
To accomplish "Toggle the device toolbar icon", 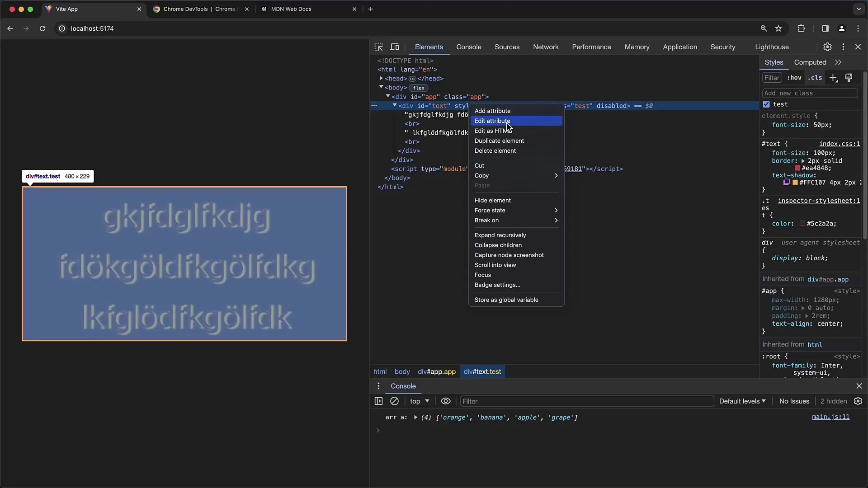I will [395, 47].
